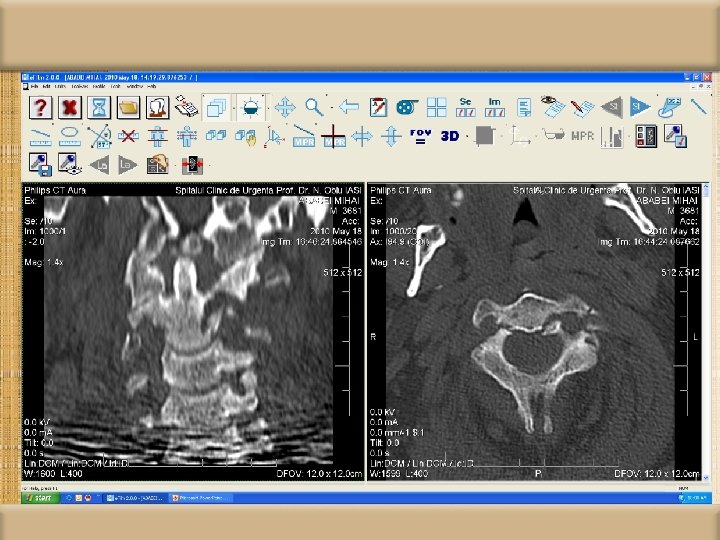Click the gray MPR text icon
The width and height of the screenshot is (720, 540).
click(583, 136)
